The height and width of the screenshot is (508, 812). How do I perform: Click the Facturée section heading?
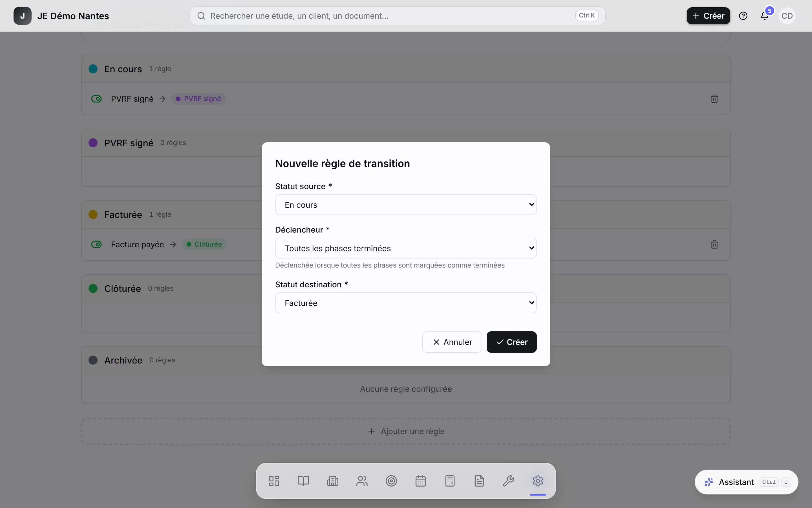tap(123, 214)
